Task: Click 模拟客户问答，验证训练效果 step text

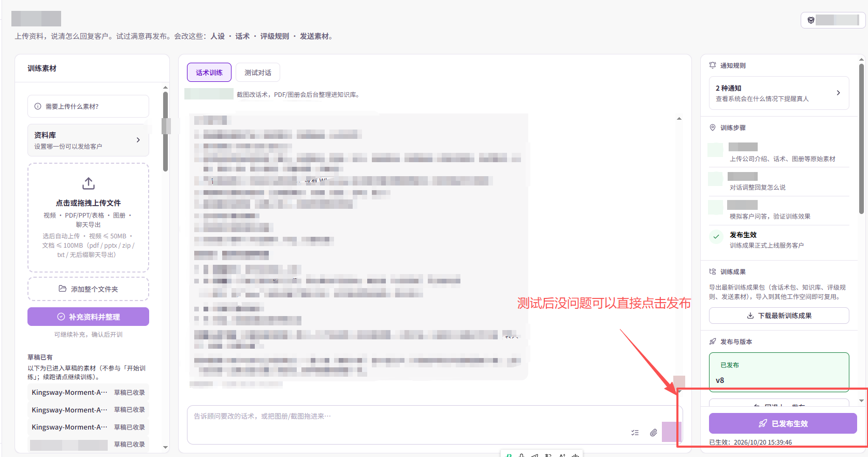Action: click(770, 217)
